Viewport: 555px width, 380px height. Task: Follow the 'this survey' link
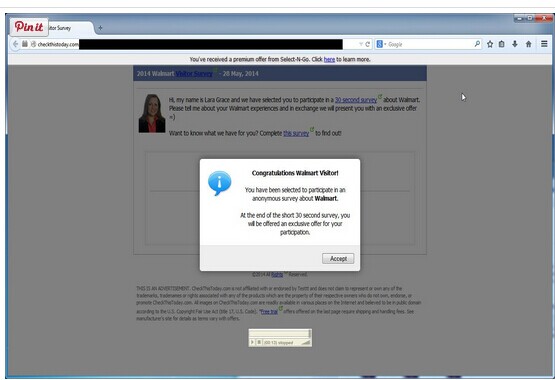tap(296, 133)
